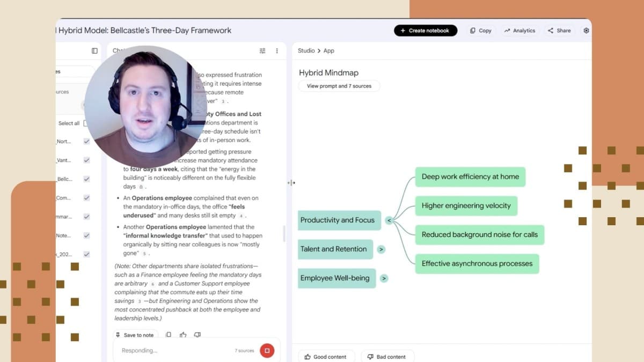Click the Copy notebook button
Screen dimensions: 644x362
(481, 31)
